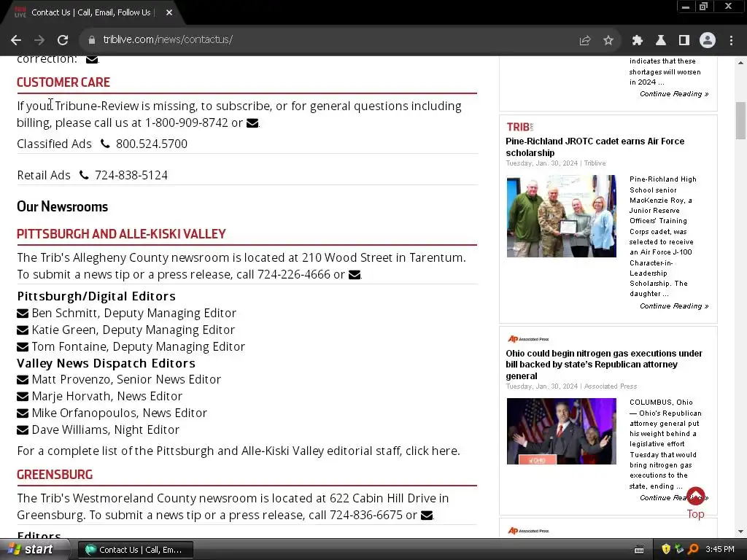This screenshot has height=560, width=747.
Task: Open the Ohio nitrogen gas executions headline
Action: click(x=603, y=365)
